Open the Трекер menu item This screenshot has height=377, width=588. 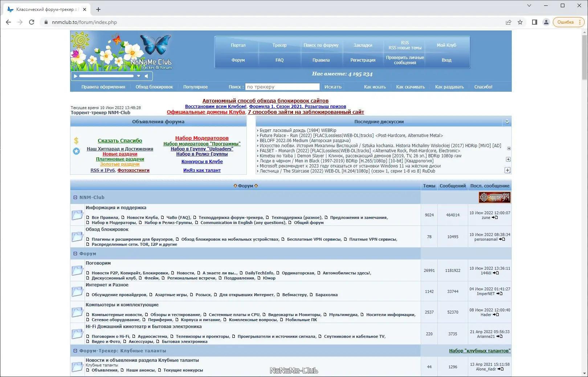coord(279,45)
